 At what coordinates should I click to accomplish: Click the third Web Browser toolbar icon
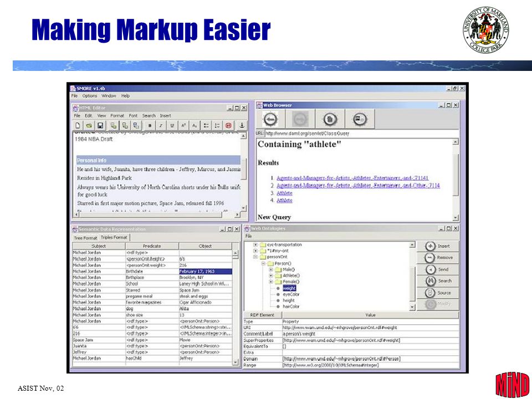pyautogui.click(x=330, y=119)
